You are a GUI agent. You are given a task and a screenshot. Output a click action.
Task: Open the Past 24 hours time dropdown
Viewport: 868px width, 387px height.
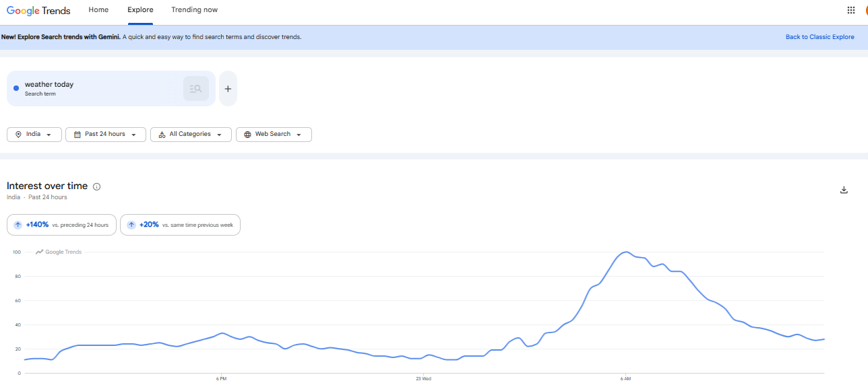106,135
